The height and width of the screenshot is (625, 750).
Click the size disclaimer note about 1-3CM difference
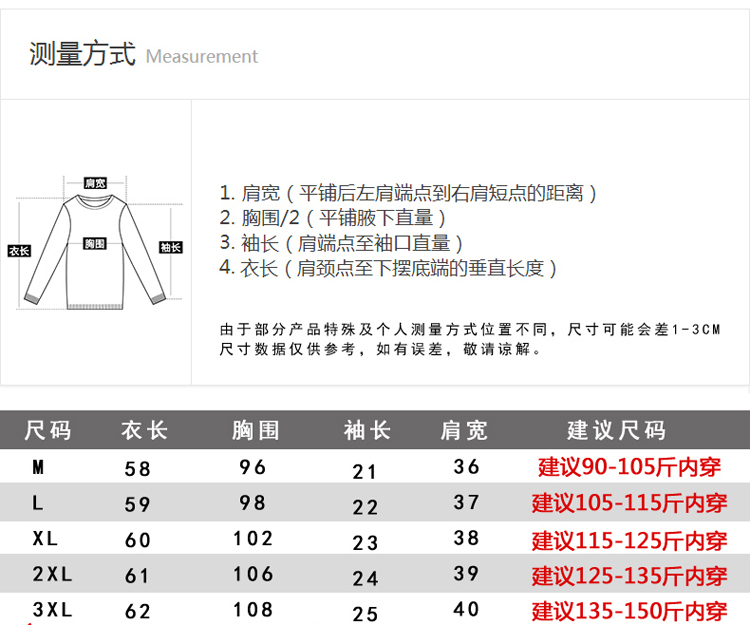tap(469, 339)
